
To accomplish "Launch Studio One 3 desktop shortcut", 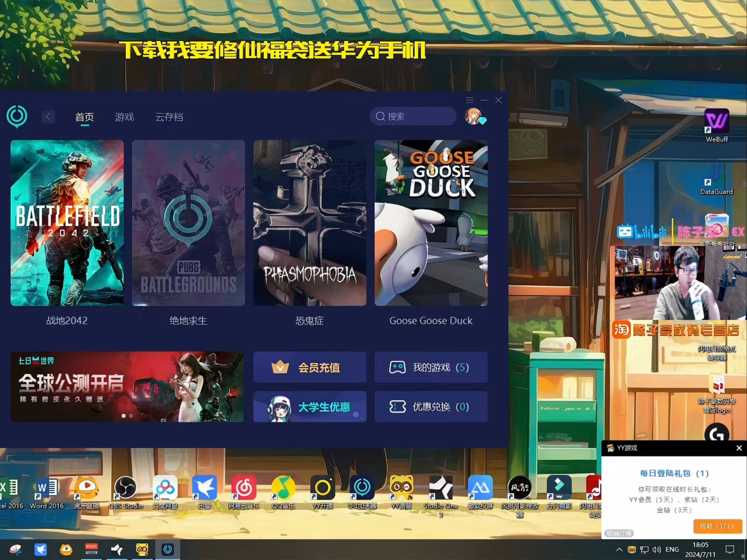I will coord(441,496).
